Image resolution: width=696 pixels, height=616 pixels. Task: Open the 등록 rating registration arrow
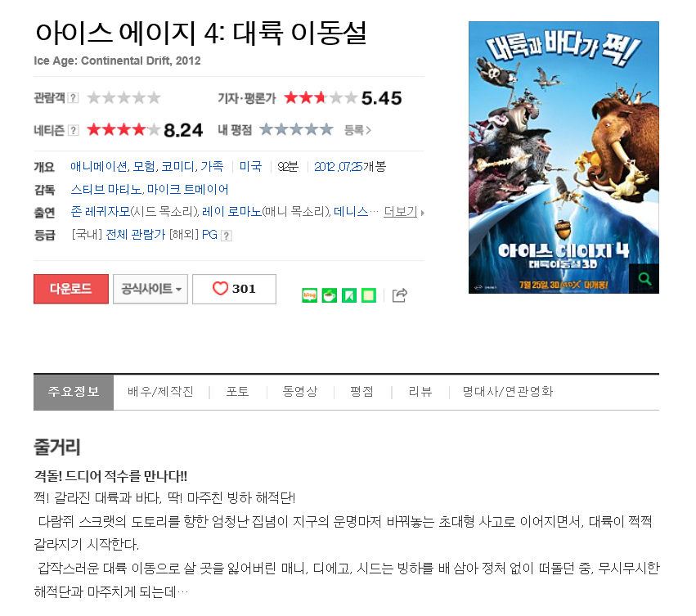pyautogui.click(x=357, y=130)
